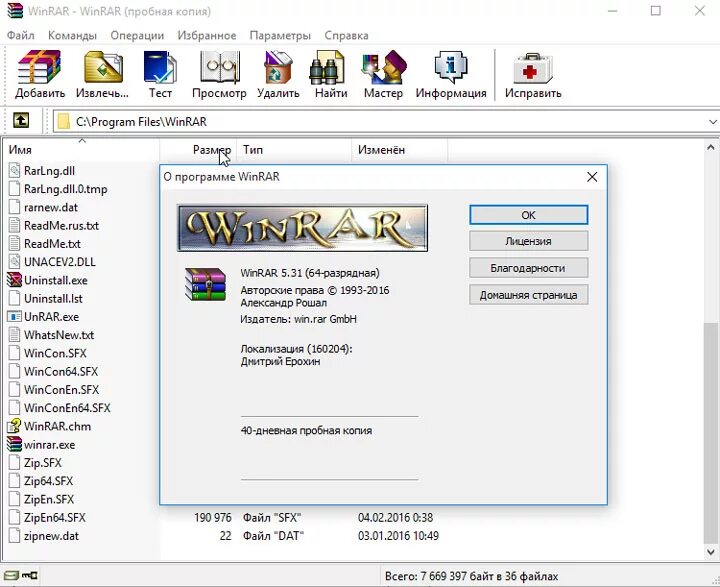Select the Uninstall.exe file icon
The width and height of the screenshot is (720, 587).
tap(15, 280)
